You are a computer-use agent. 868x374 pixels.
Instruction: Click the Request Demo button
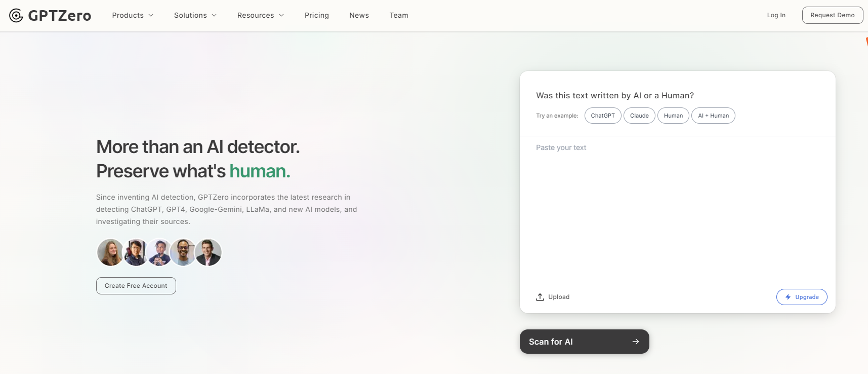[x=833, y=15]
